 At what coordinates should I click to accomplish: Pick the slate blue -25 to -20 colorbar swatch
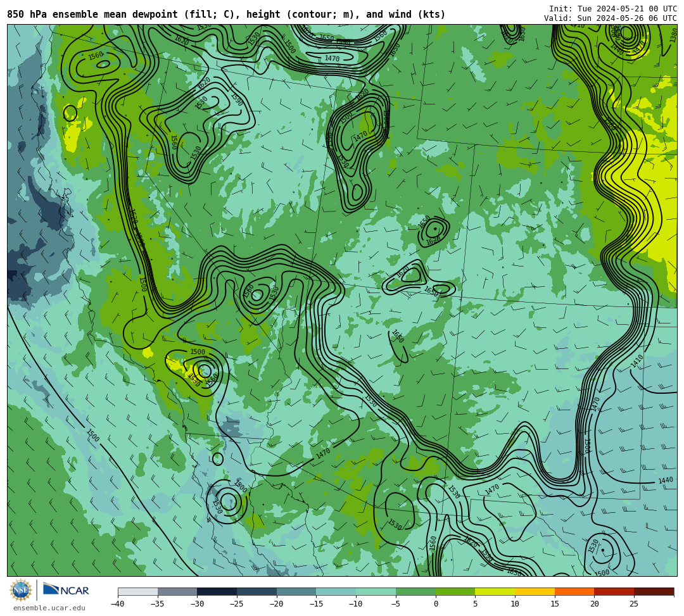[256, 591]
